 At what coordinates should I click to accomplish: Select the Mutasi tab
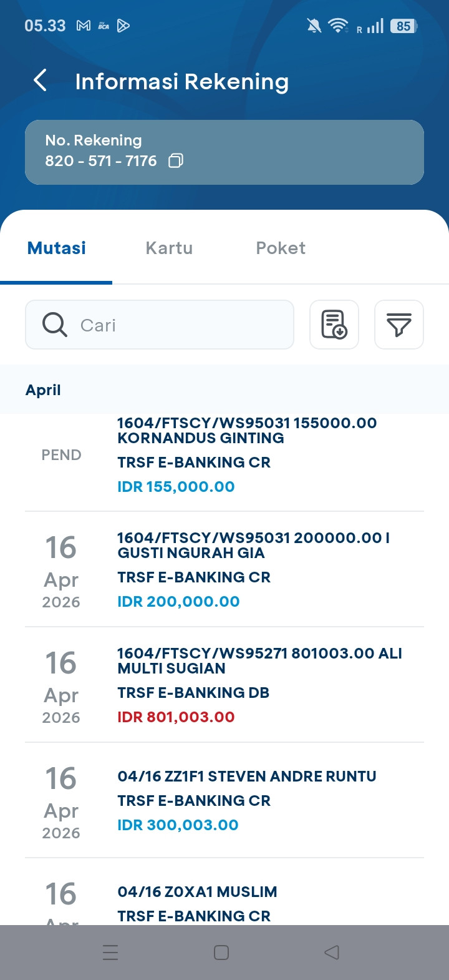(57, 248)
